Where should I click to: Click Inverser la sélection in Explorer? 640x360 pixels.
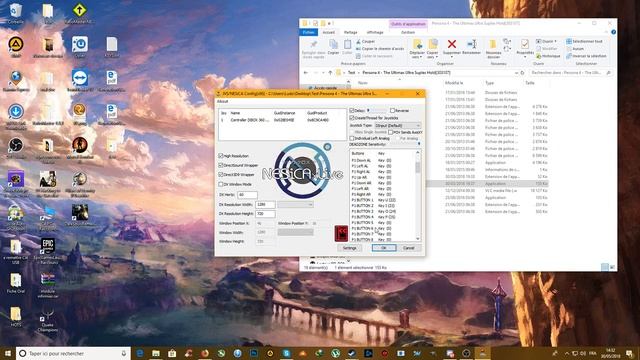click(x=587, y=56)
